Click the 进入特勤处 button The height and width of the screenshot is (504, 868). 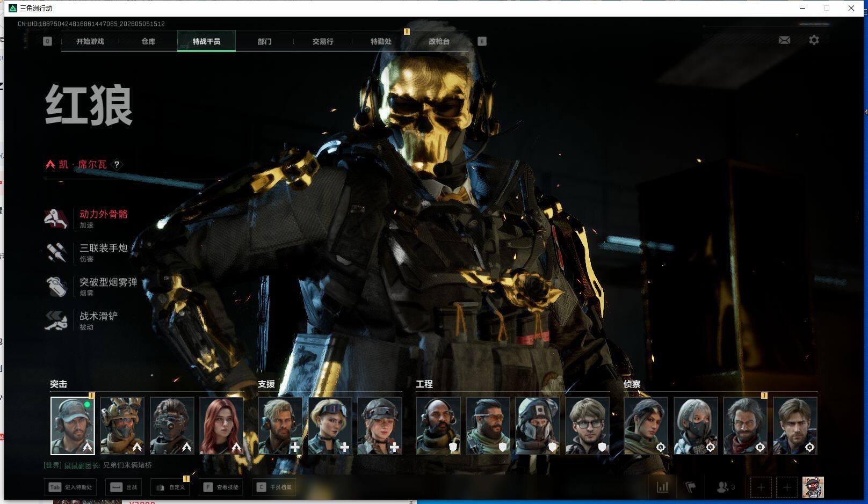[70, 487]
